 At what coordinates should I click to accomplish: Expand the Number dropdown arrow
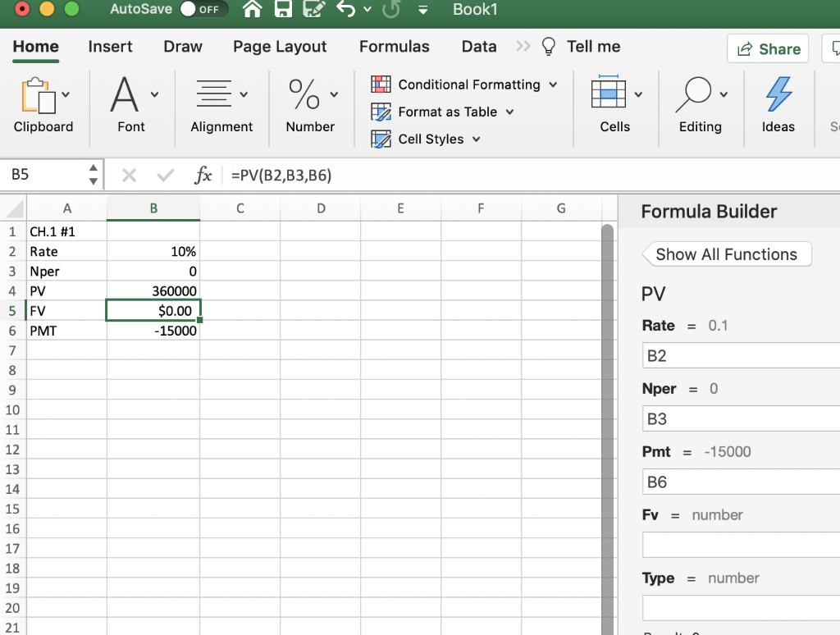(334, 94)
